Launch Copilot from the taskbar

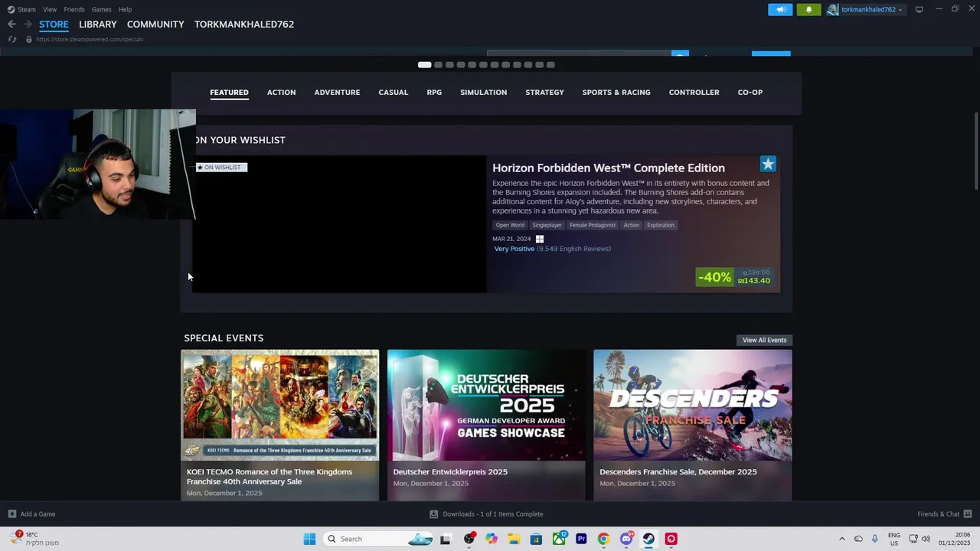pyautogui.click(x=492, y=539)
